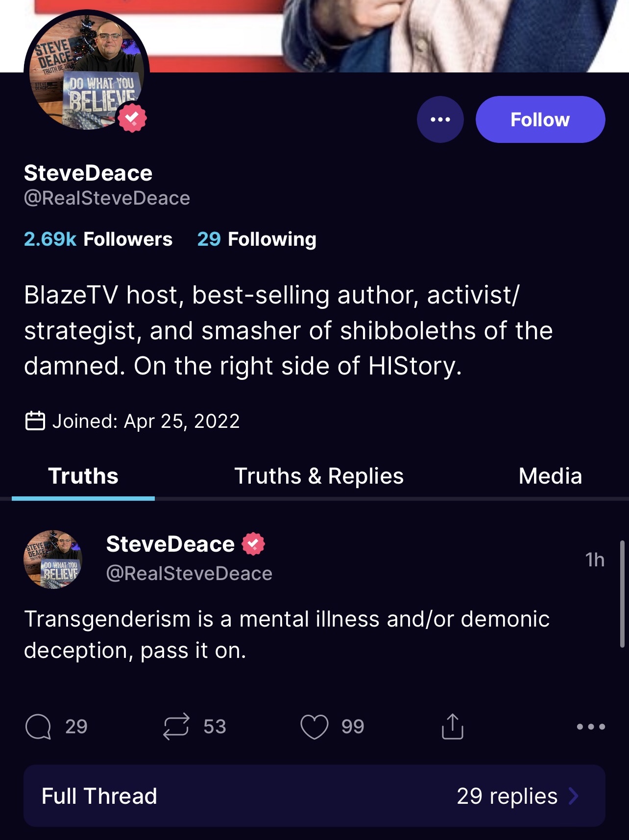Viewport: 629px width, 840px height.
Task: Tap the post author's small avatar
Action: 53,559
